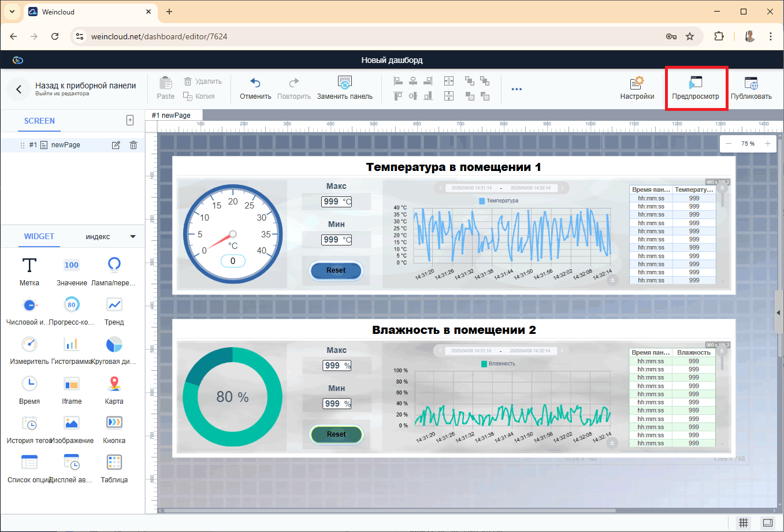
Task: Open the three-dots more tools menu
Action: coord(517,89)
